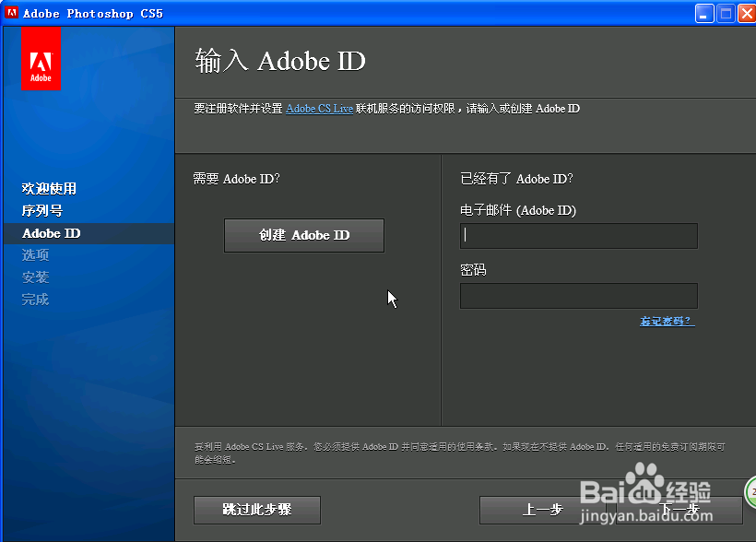This screenshot has width=756, height=542.
Task: Proceed with the 下一步 button
Action: pyautogui.click(x=679, y=510)
